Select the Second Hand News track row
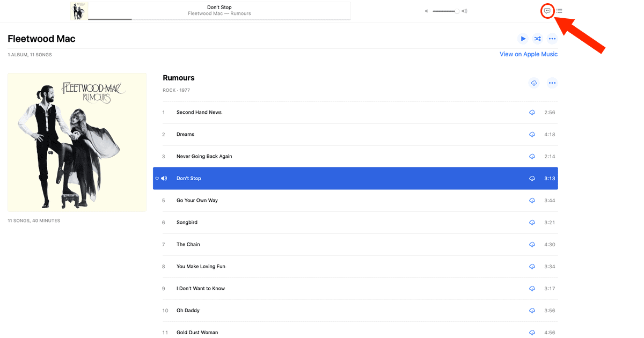Screen dimensions: 644x338 tap(360, 113)
